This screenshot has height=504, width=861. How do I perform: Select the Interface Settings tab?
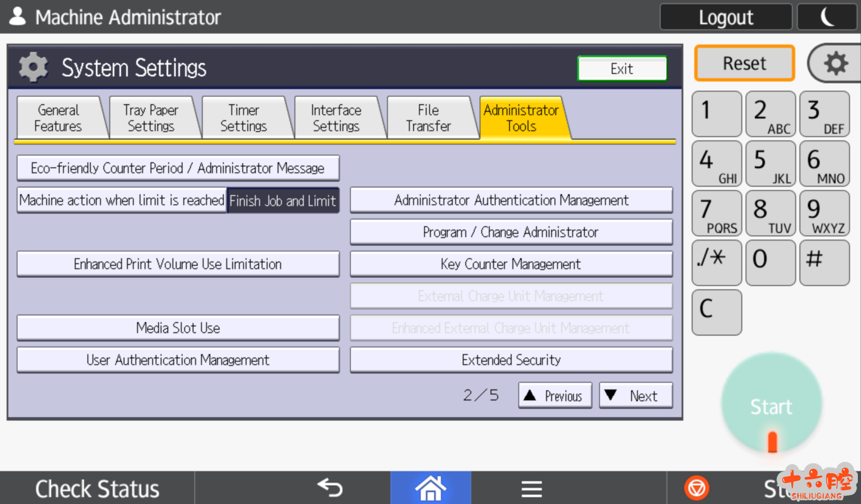336,118
